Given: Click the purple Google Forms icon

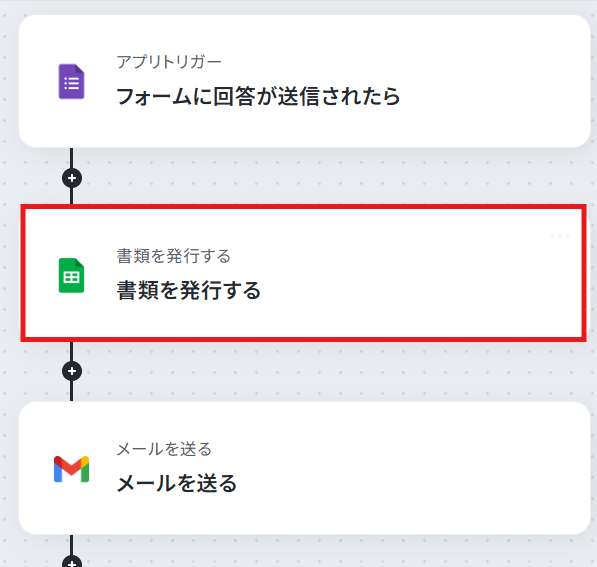Looking at the screenshot, I should pos(72,81).
